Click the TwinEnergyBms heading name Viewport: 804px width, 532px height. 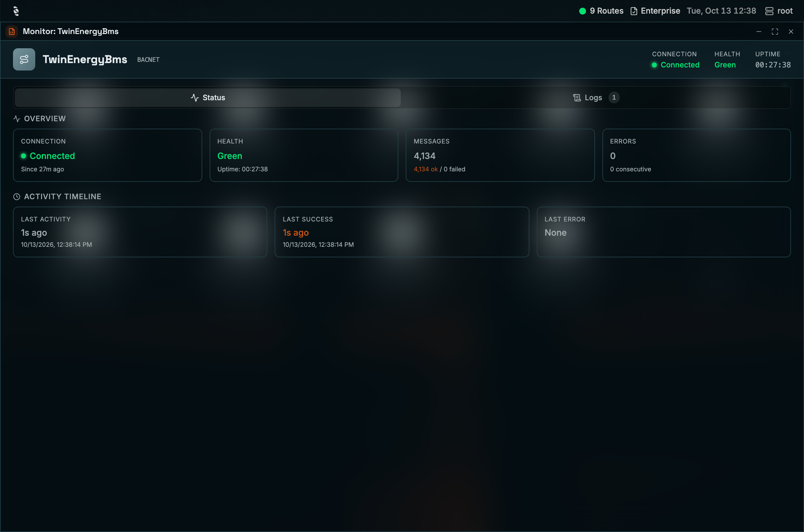[85, 59]
